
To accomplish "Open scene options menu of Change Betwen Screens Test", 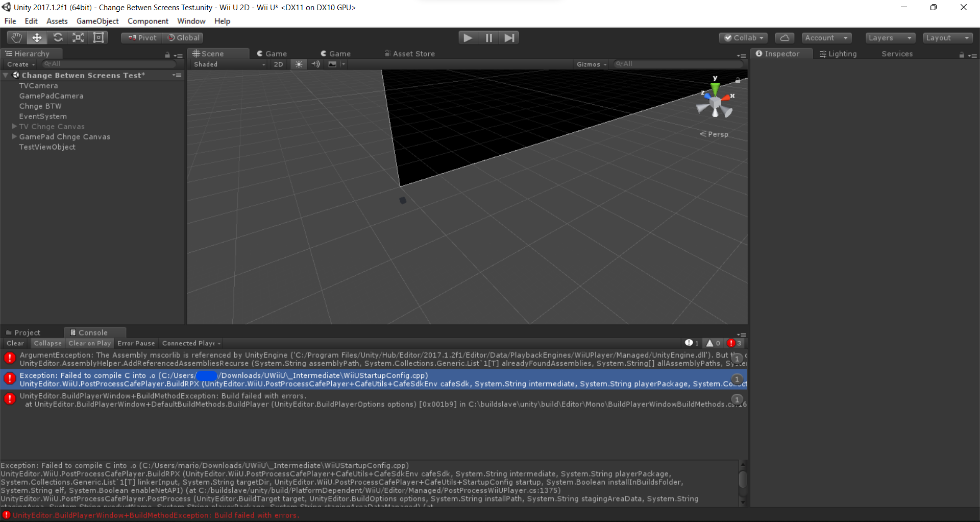I will click(x=177, y=75).
